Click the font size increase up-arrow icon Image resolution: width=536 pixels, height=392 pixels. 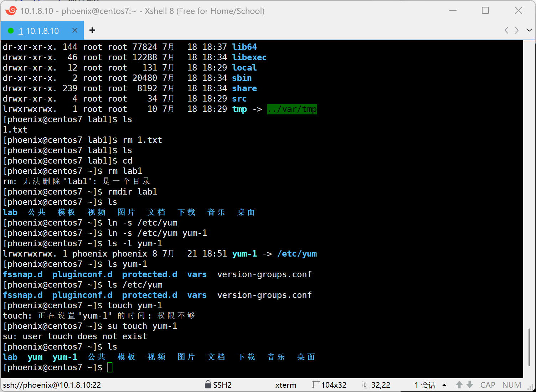[x=459, y=385]
